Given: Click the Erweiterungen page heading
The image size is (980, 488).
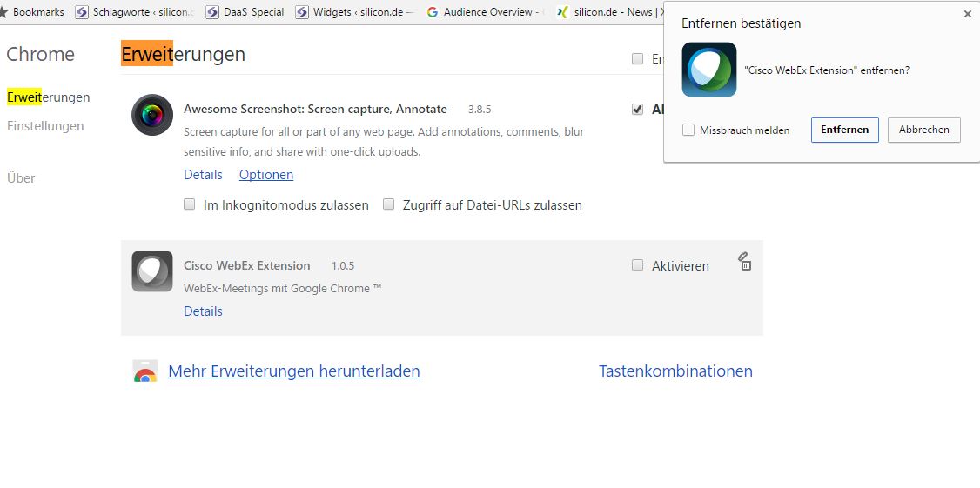Looking at the screenshot, I should click(x=183, y=54).
